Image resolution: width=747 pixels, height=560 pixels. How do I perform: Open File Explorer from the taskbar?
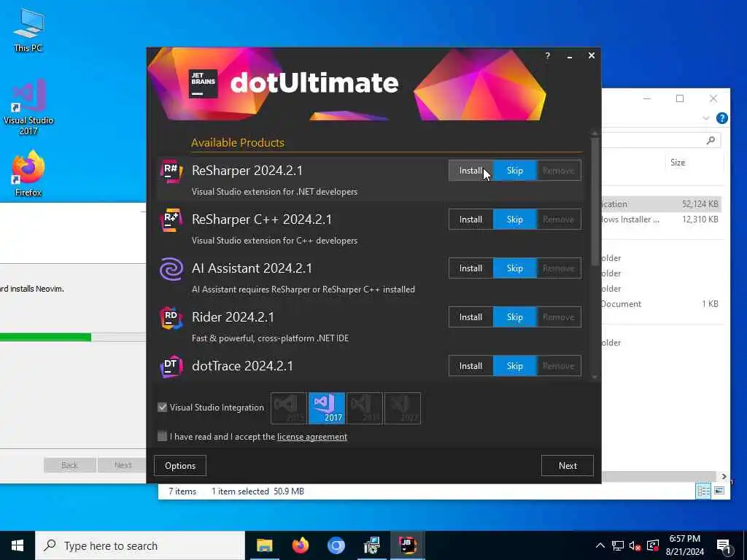[264, 545]
